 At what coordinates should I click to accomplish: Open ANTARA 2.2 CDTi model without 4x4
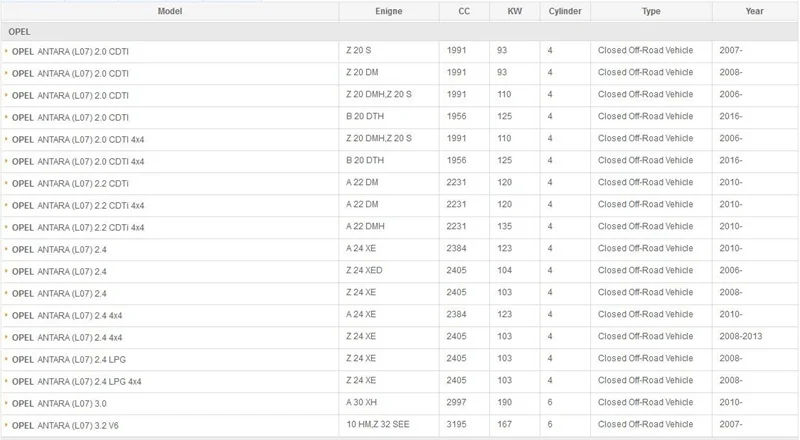pyautogui.click(x=70, y=184)
